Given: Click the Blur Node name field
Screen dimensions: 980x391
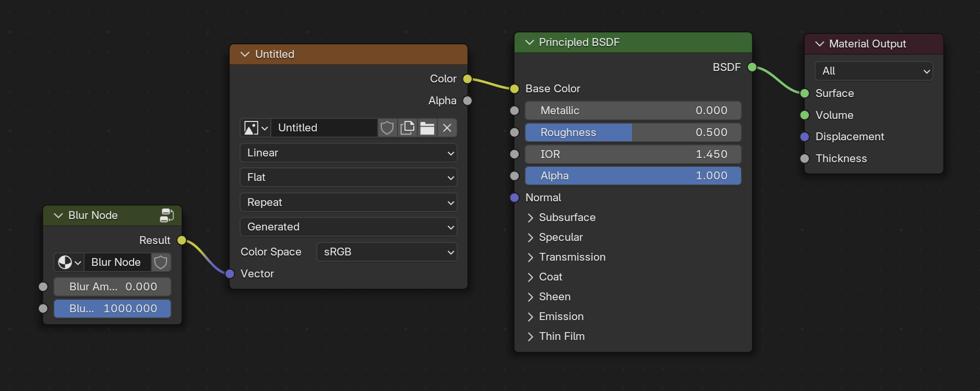Looking at the screenshot, I should (x=117, y=262).
